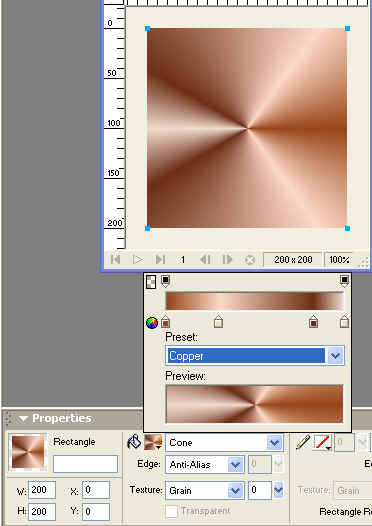The image size is (372, 526).
Task: Click the paint bucket fill icon
Action: tap(134, 442)
